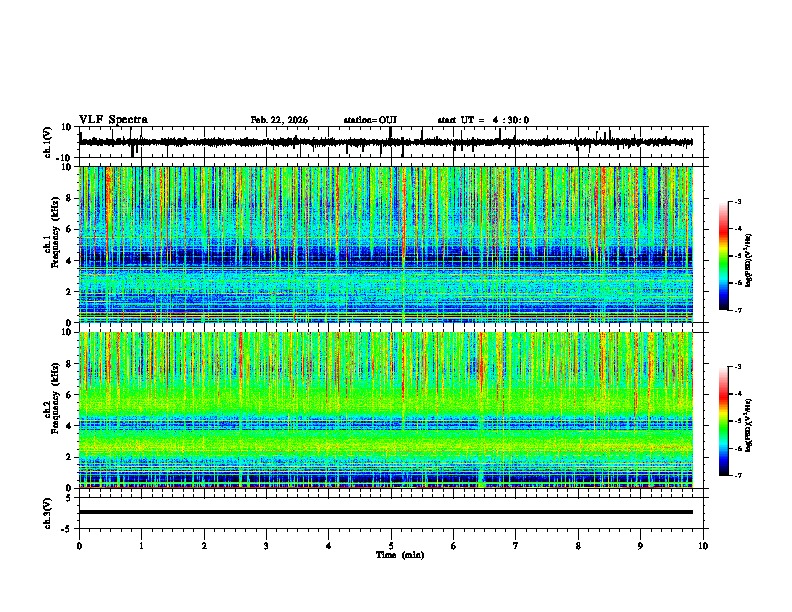The height and width of the screenshot is (612, 792).
Task: Click the ch.2 spectrogram color bar
Action: (x=724, y=421)
